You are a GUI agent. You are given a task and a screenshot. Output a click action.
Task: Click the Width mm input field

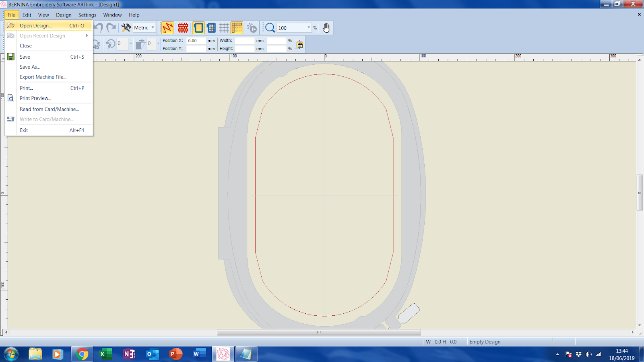[x=245, y=41]
